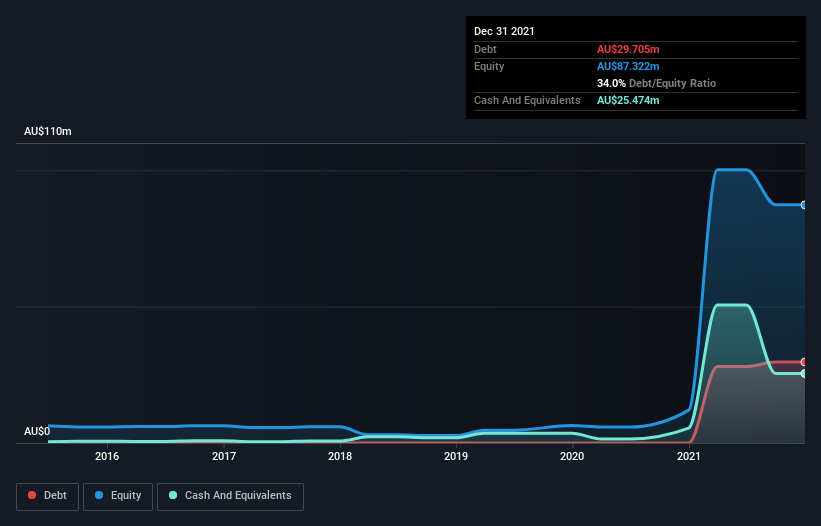821x526 pixels.
Task: Click the 2018 x-axis label
Action: [340, 456]
